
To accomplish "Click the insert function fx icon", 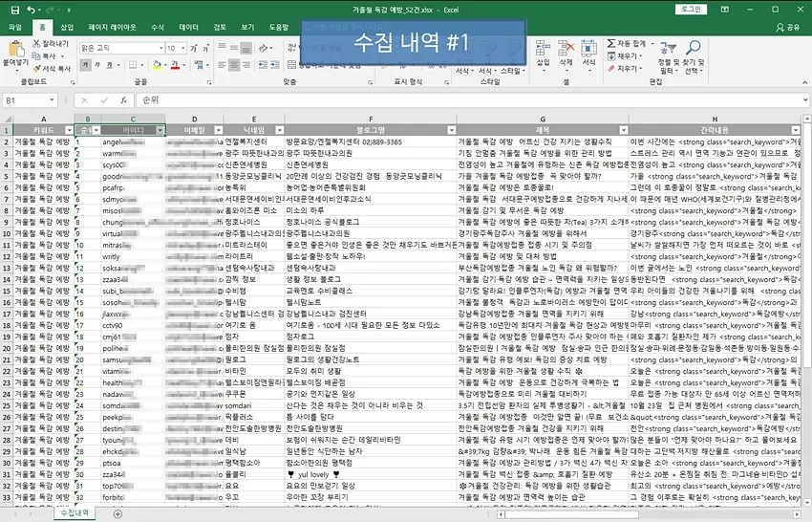I will 123,100.
